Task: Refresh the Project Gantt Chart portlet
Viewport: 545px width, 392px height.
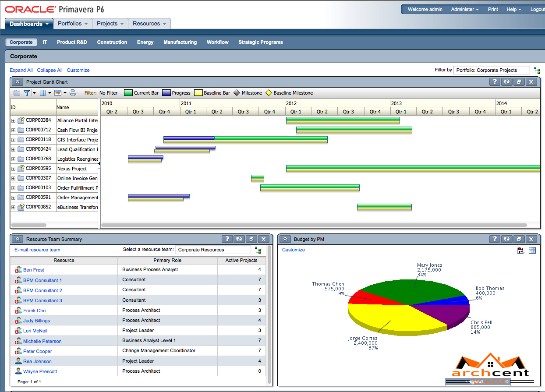Action: 507,82
